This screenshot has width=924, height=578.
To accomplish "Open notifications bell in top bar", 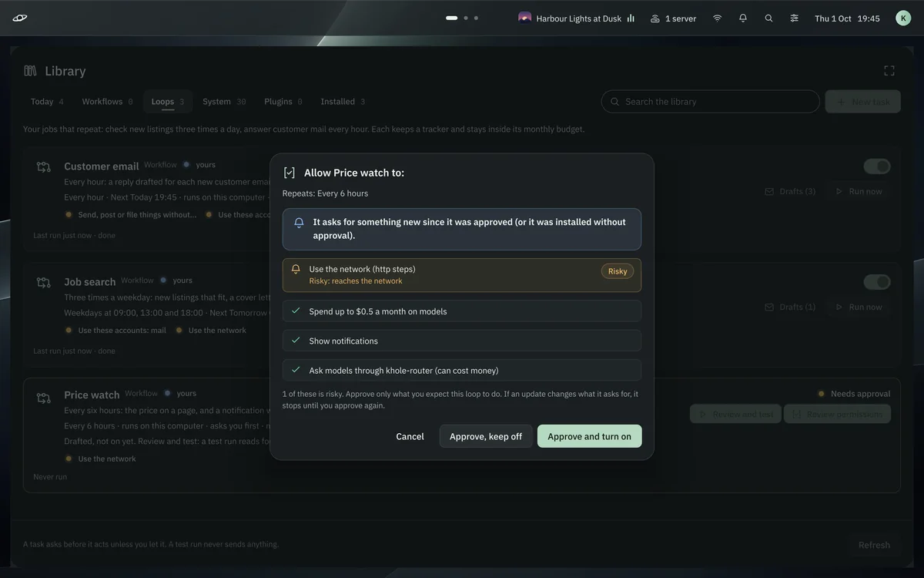I will 743,18.
